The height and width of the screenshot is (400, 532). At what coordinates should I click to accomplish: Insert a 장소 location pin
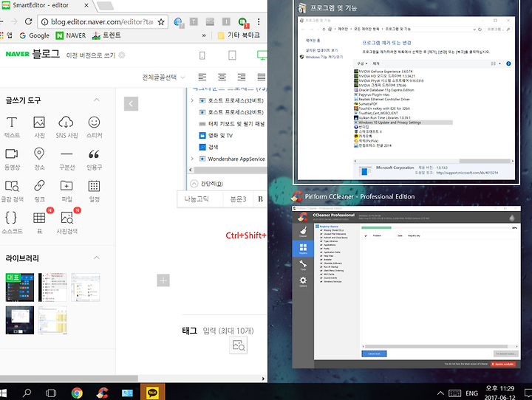[39, 159]
